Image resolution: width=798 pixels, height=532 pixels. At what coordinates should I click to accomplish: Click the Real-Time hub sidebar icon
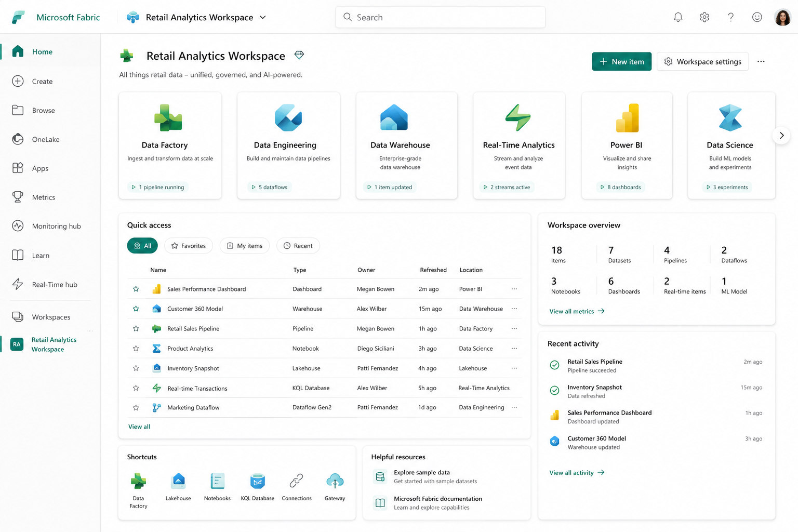click(18, 284)
